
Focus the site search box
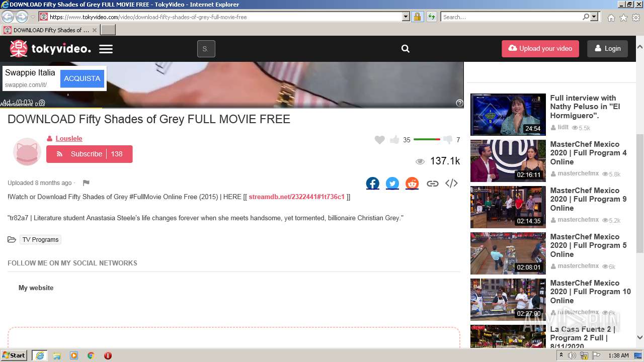coord(206,49)
